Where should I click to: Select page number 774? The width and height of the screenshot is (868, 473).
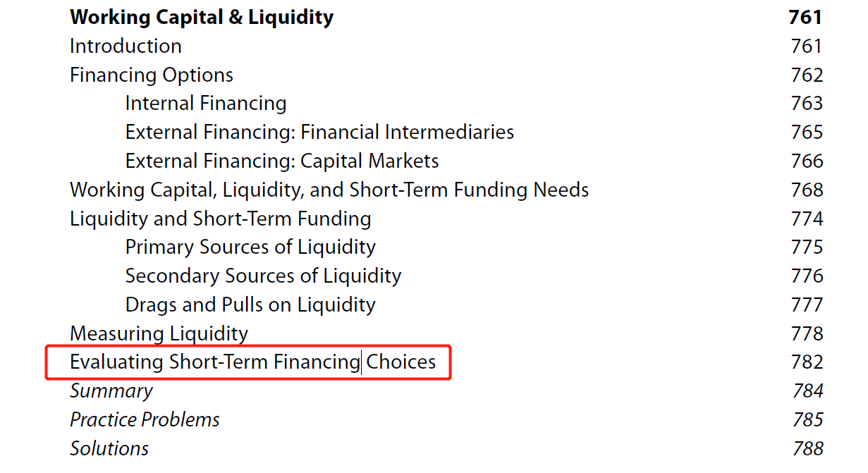(807, 219)
